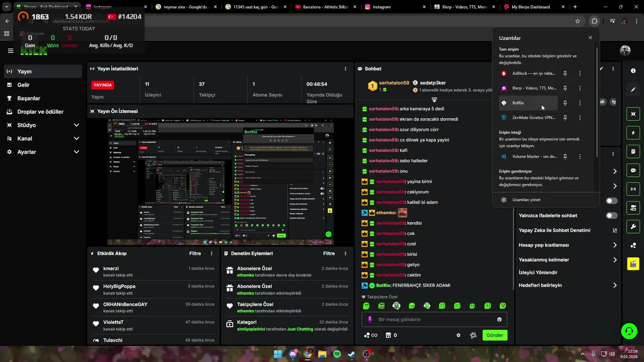
Task: Open user profile avatar top right
Action: [x=625, y=50]
